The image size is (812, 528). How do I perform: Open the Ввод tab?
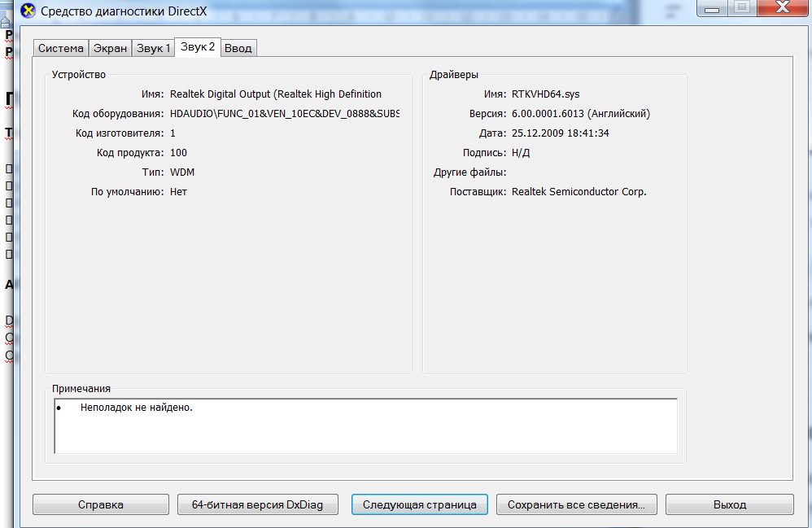(x=238, y=48)
